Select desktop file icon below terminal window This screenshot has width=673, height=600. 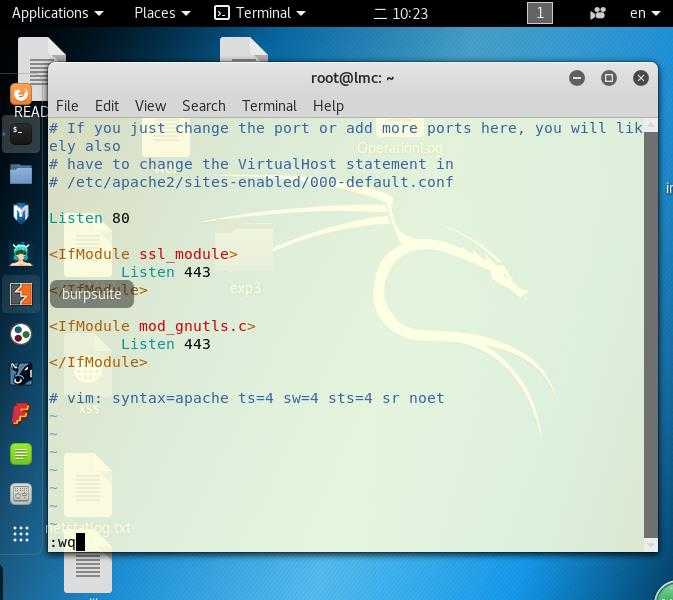pyautogui.click(x=88, y=571)
